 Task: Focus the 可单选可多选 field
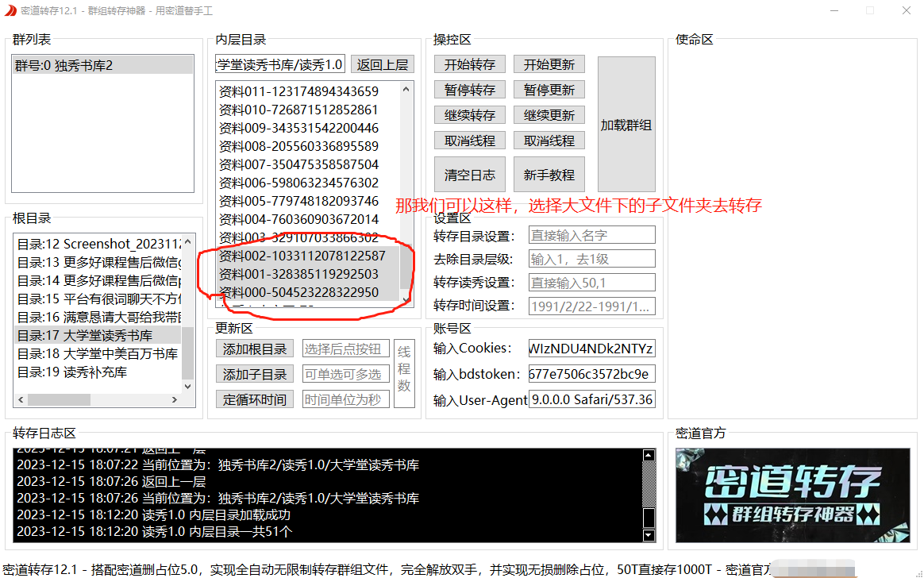point(346,374)
